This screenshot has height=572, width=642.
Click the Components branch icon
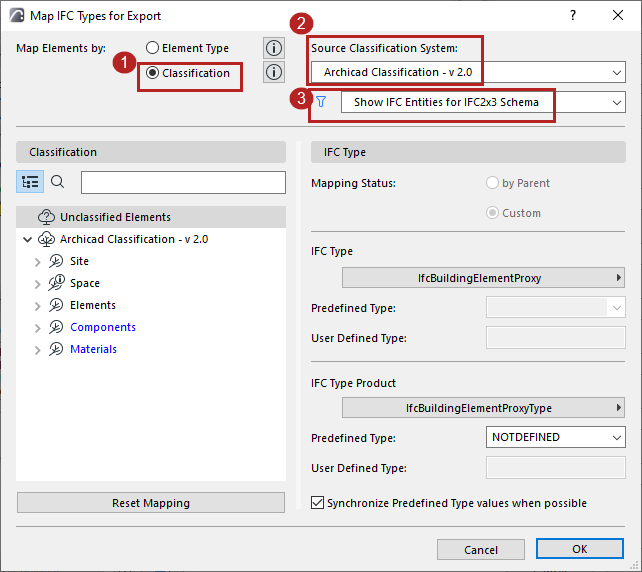(x=56, y=327)
